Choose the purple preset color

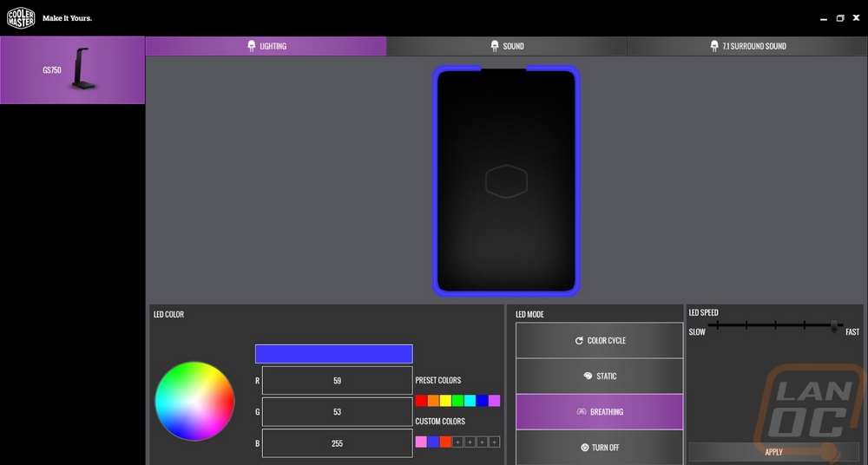[x=495, y=401]
